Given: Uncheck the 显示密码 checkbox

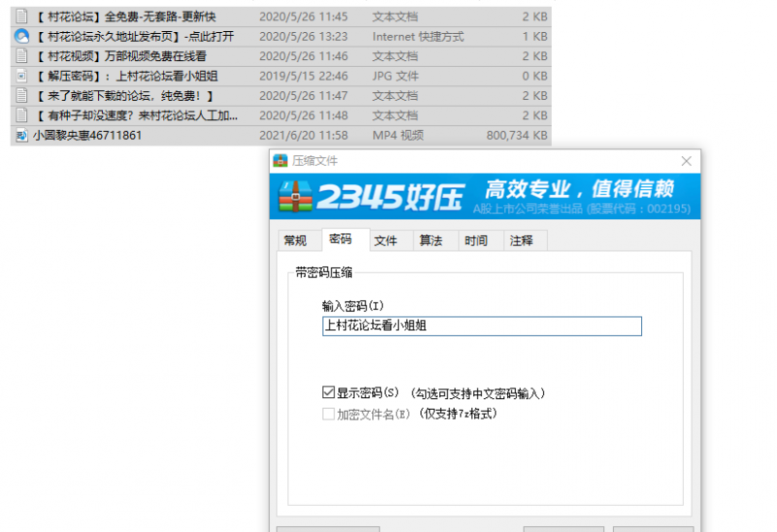Looking at the screenshot, I should [328, 393].
